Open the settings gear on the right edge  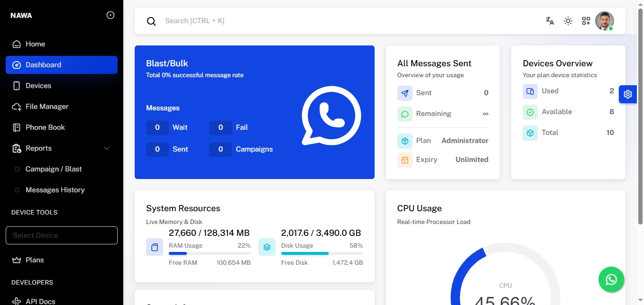coord(628,94)
